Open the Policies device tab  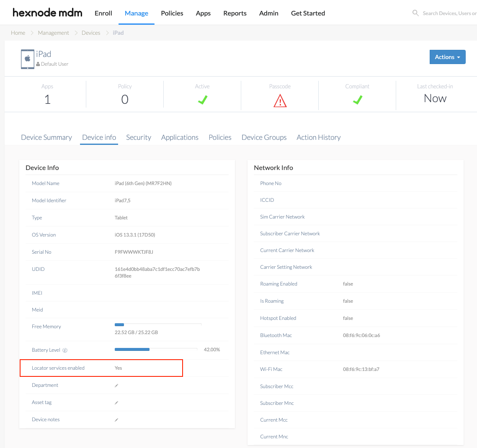pos(220,137)
